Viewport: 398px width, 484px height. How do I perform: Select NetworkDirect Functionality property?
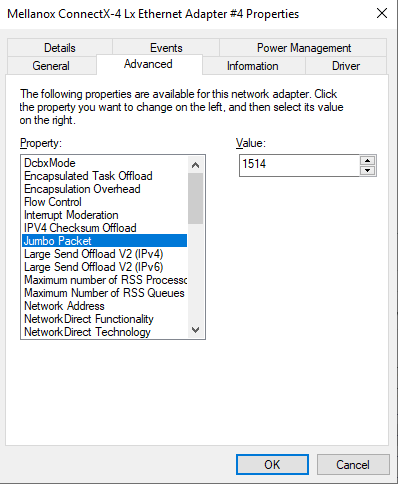coord(104,319)
